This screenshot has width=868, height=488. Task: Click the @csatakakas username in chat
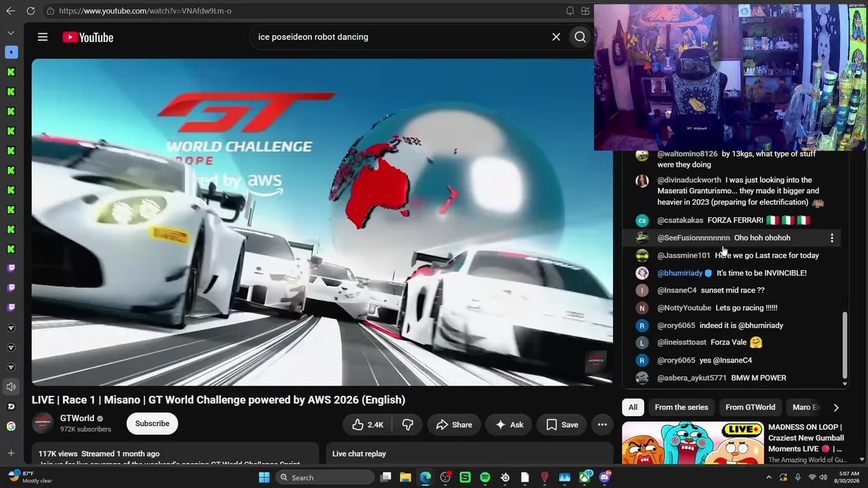coord(680,220)
